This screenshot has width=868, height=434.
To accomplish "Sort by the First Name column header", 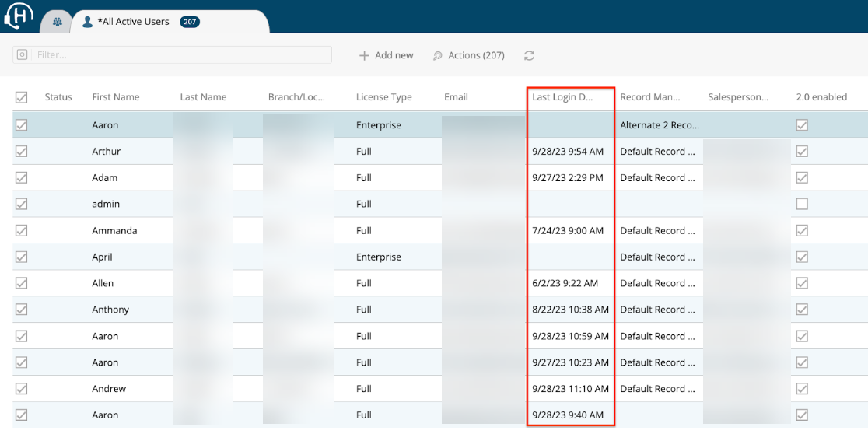I will 116,97.
